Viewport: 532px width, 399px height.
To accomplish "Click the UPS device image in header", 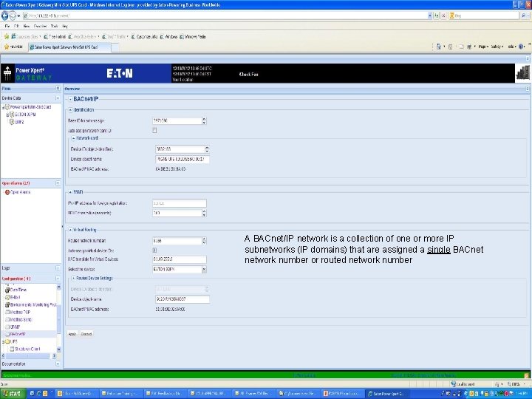I will pyautogui.click(x=523, y=73).
